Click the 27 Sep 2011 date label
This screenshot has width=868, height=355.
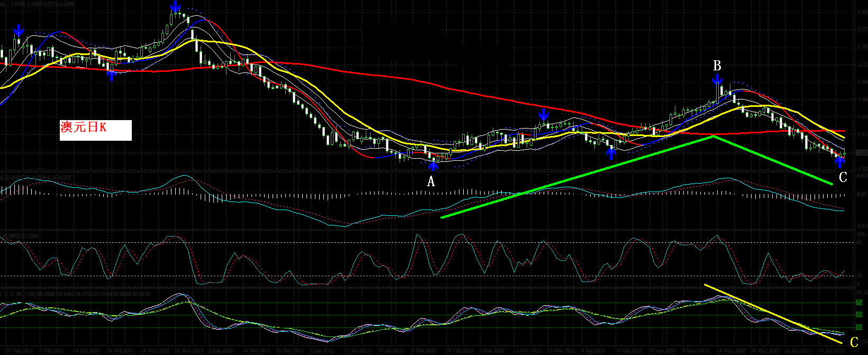point(19,350)
